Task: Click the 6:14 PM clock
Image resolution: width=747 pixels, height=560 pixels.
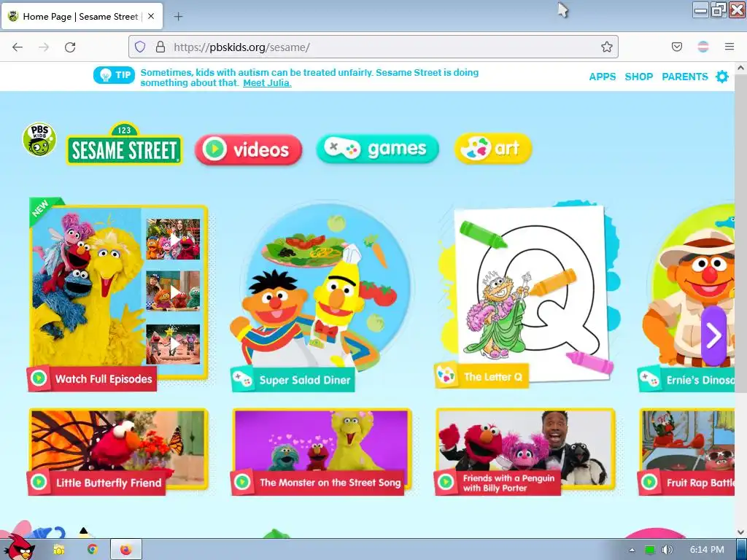Action: click(707, 550)
